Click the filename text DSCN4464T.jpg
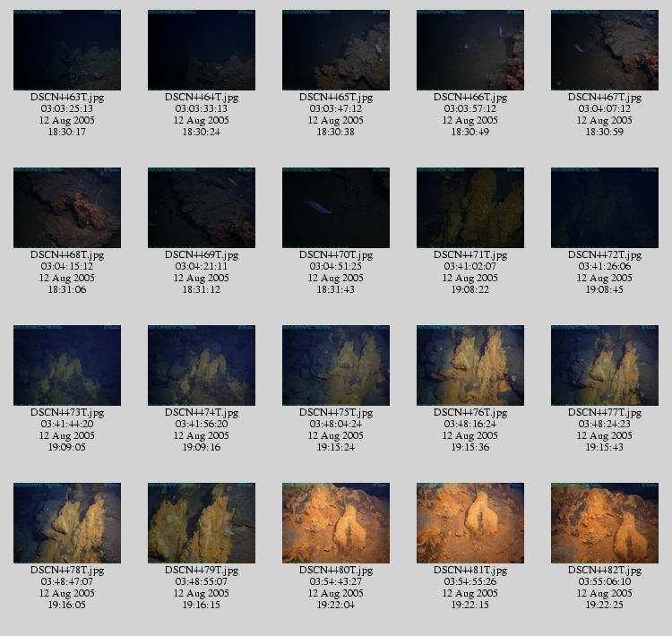Image resolution: width=672 pixels, height=636 pixels. (x=202, y=98)
